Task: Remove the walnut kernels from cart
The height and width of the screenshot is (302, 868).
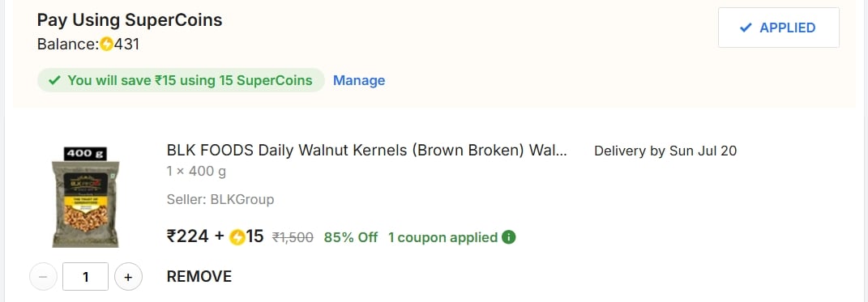Action: 199,277
